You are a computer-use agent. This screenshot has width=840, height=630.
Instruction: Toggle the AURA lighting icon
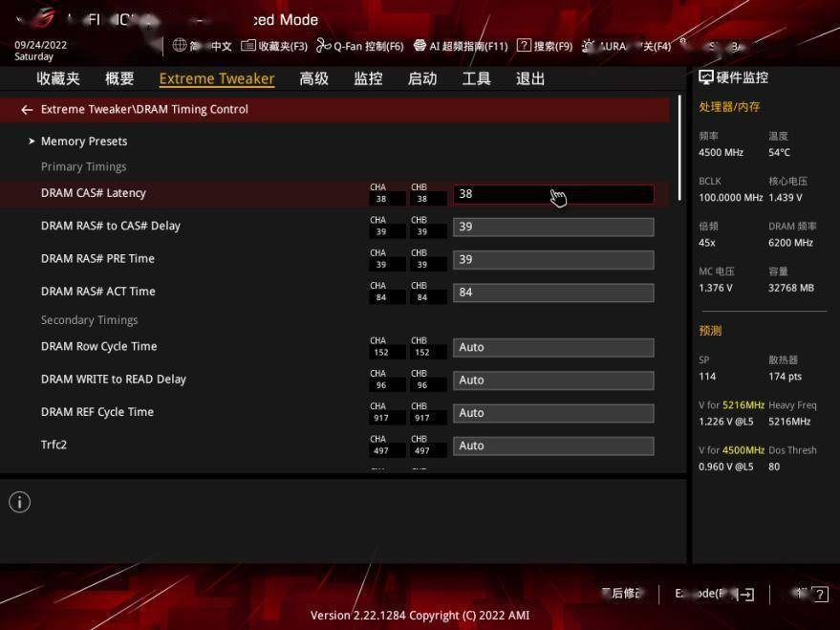click(589, 45)
